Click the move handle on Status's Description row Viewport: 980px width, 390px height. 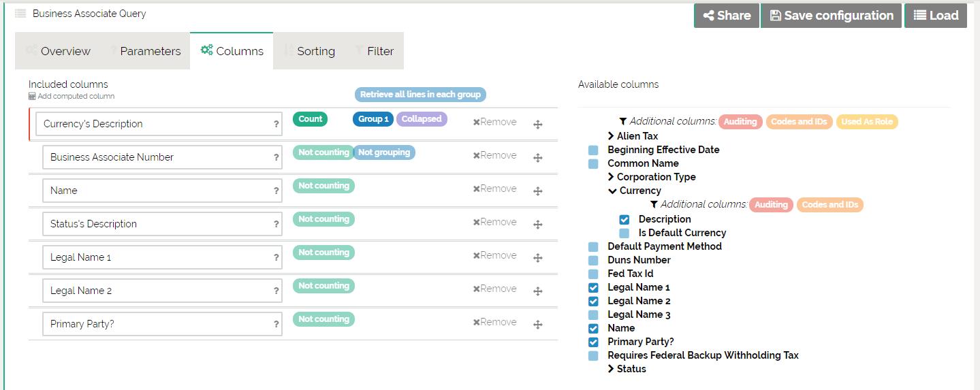pyautogui.click(x=537, y=225)
